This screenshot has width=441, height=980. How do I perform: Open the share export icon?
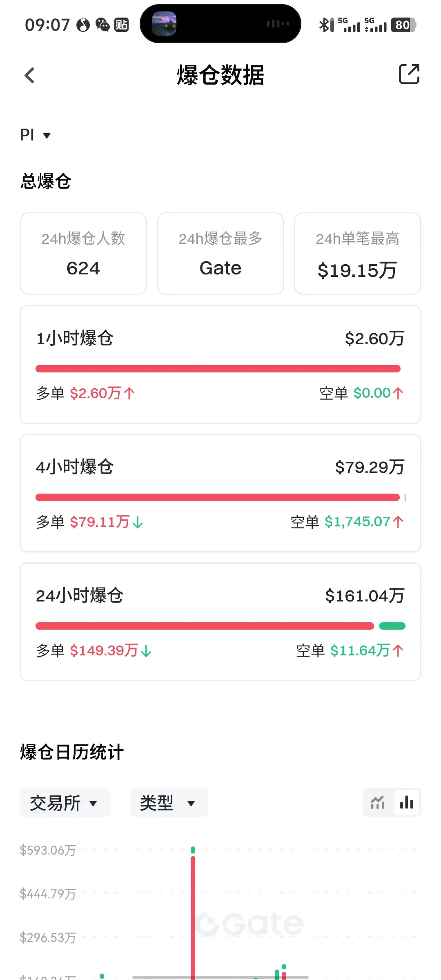coord(409,74)
